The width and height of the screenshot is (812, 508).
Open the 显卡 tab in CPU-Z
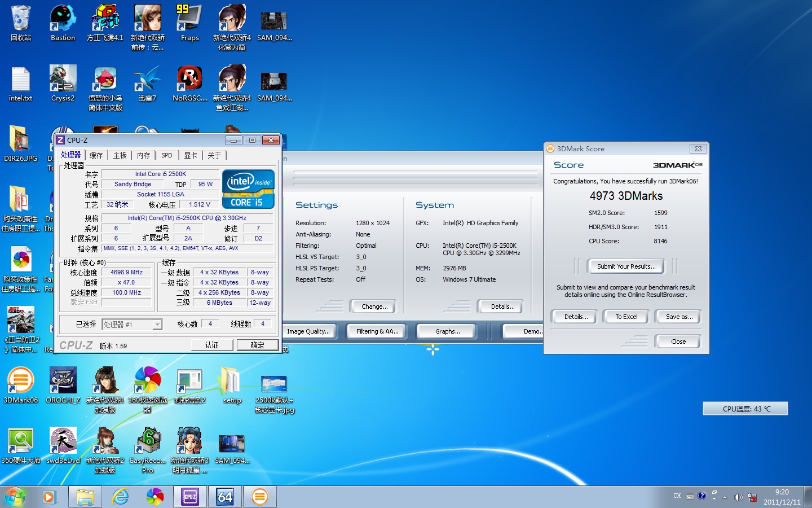click(x=191, y=155)
